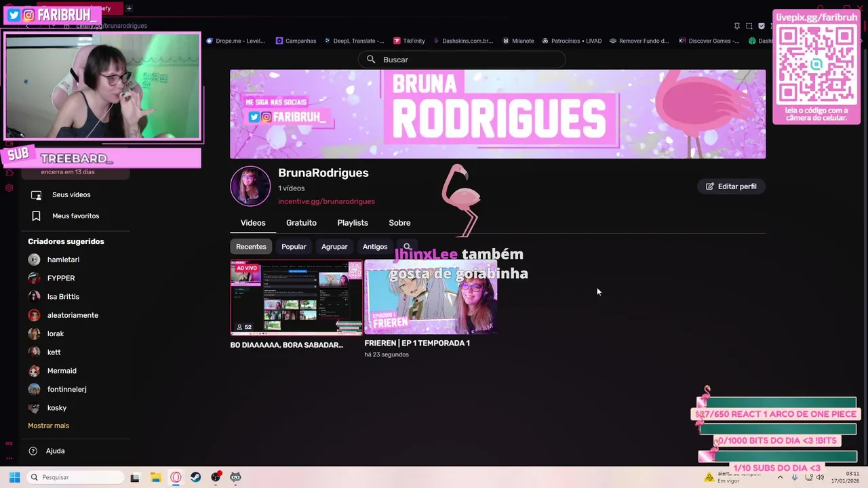Open the Dashskins.com.br bookmark
868x488 pixels.
pyautogui.click(x=462, y=41)
